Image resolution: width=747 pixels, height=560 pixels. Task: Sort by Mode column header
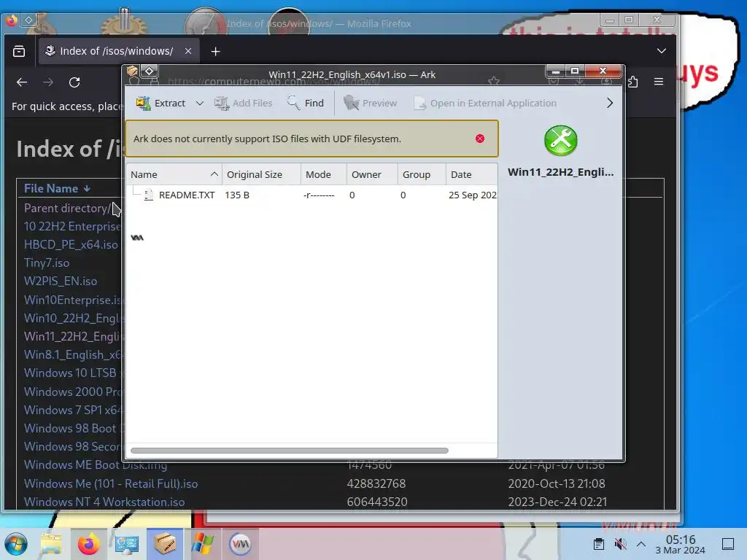click(x=323, y=174)
